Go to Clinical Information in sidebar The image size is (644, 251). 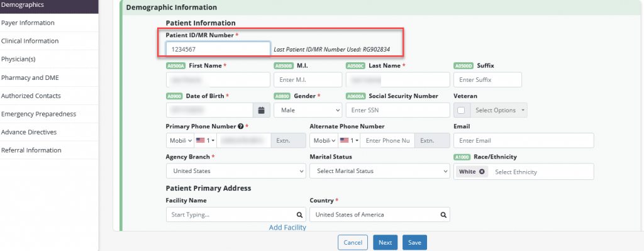tap(30, 41)
